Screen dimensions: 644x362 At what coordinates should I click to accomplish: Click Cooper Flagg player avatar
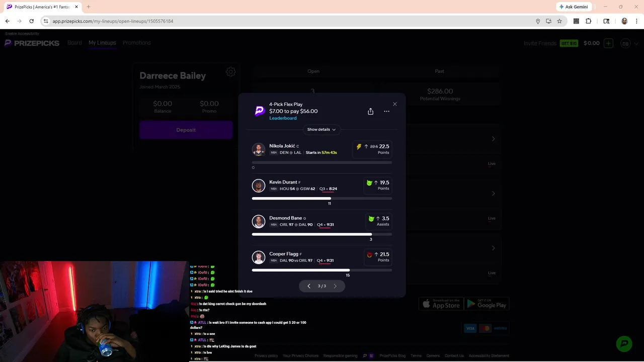(x=259, y=257)
